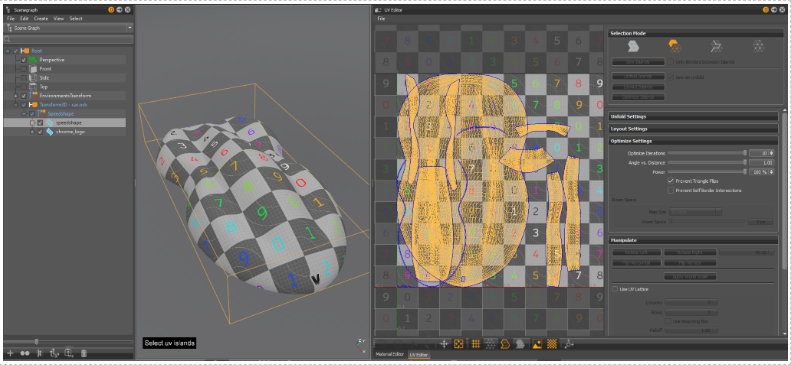Toggle the orange checkerboard pattern icon
This screenshot has width=791, height=365.
click(552, 344)
